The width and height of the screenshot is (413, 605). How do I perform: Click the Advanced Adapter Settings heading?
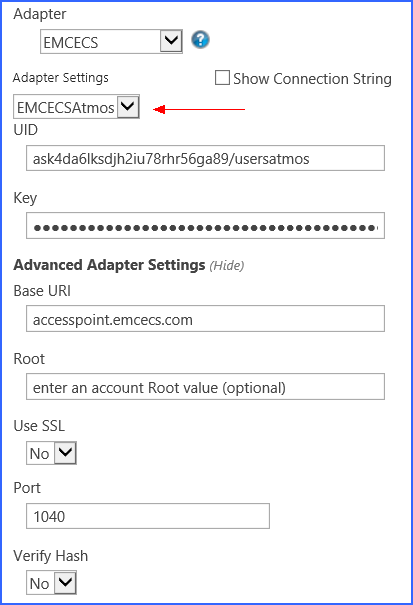point(109,265)
